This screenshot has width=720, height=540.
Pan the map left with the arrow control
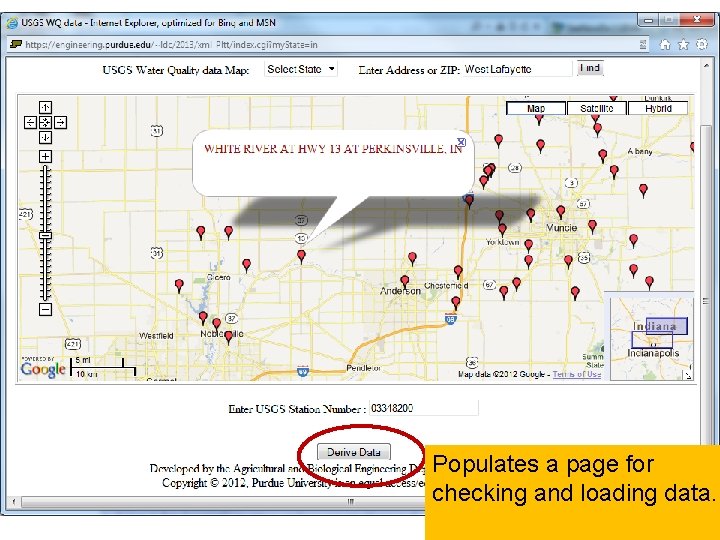(x=30, y=122)
